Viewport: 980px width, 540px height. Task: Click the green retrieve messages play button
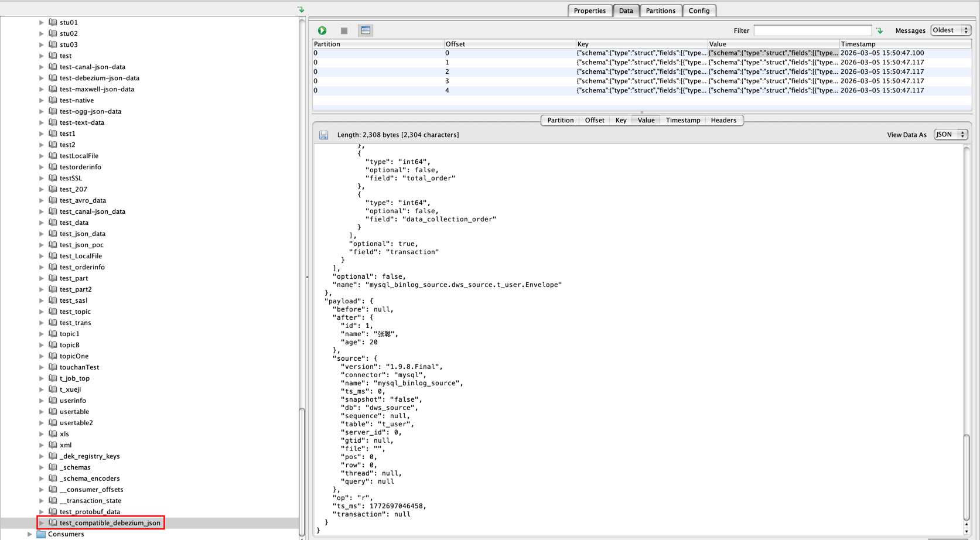(x=322, y=30)
